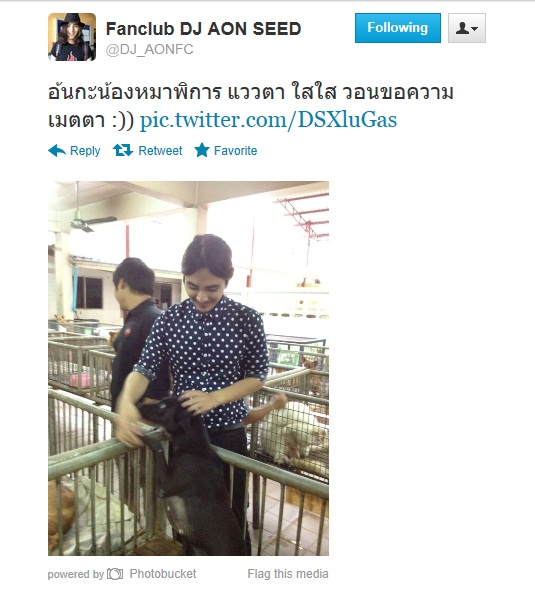Viewport: 535px width, 595px height.
Task: Open the Fanclub DJ AON SEED name link
Action: 203,29
